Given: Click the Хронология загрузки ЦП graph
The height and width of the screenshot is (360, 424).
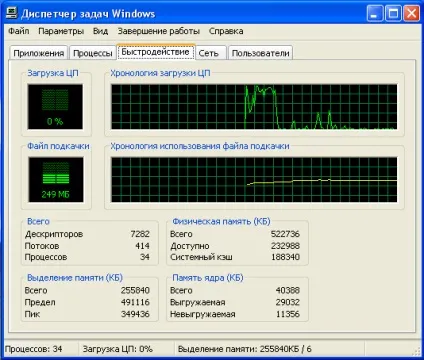Looking at the screenshot, I should coord(254,107).
